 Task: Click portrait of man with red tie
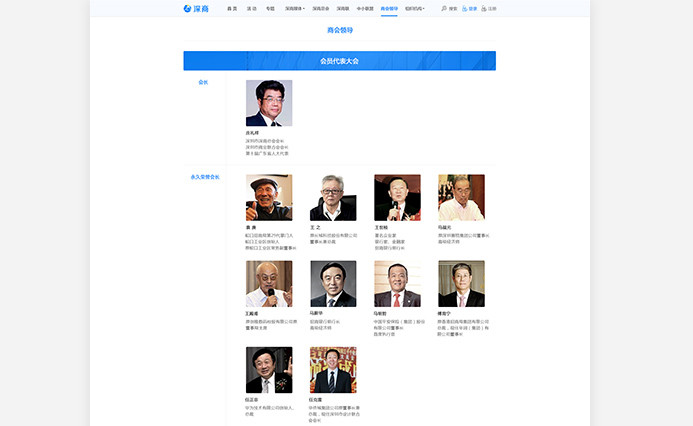pos(397,284)
